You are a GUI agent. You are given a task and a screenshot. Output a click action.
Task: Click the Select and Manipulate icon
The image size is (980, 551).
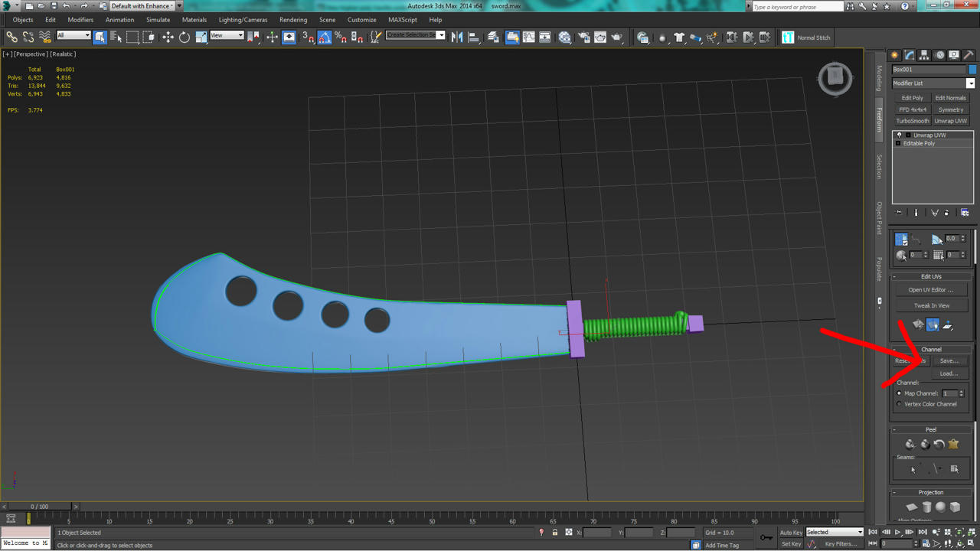point(272,37)
